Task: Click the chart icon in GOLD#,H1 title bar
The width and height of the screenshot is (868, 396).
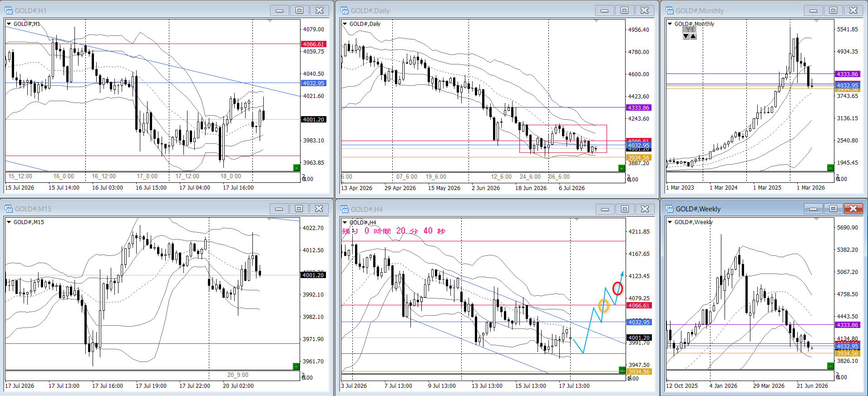Action: 9,10
